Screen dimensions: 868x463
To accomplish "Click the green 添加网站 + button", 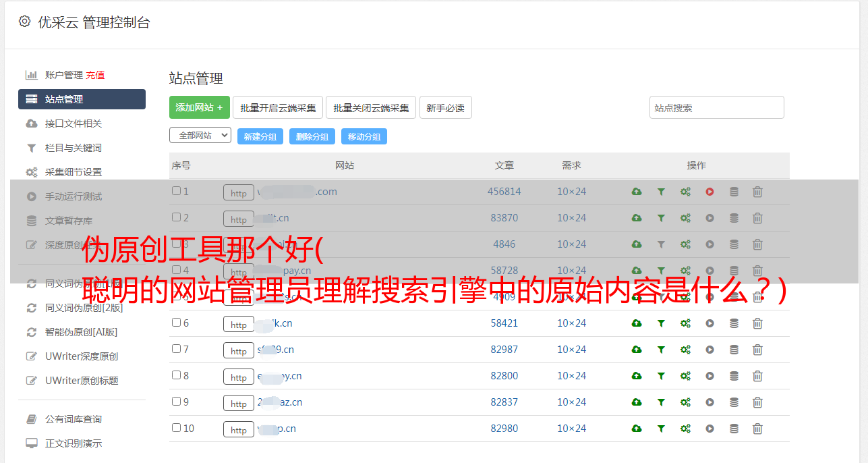I will coord(200,107).
